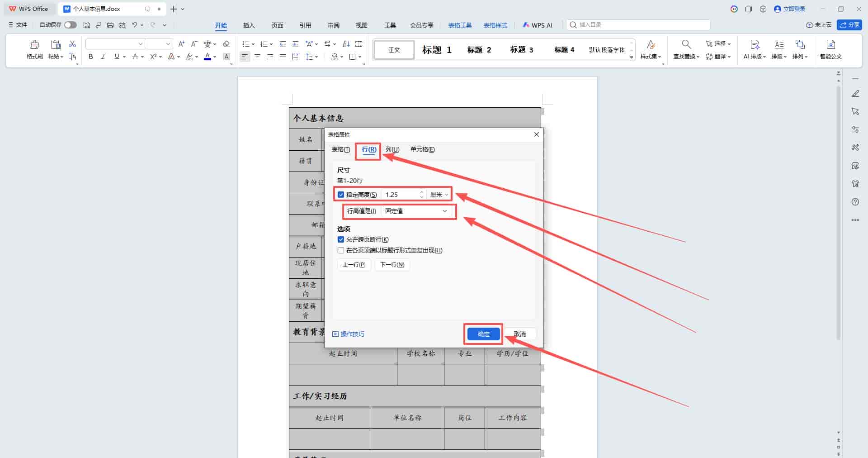Select center alignment icon
This screenshot has height=458, width=868.
click(257, 57)
